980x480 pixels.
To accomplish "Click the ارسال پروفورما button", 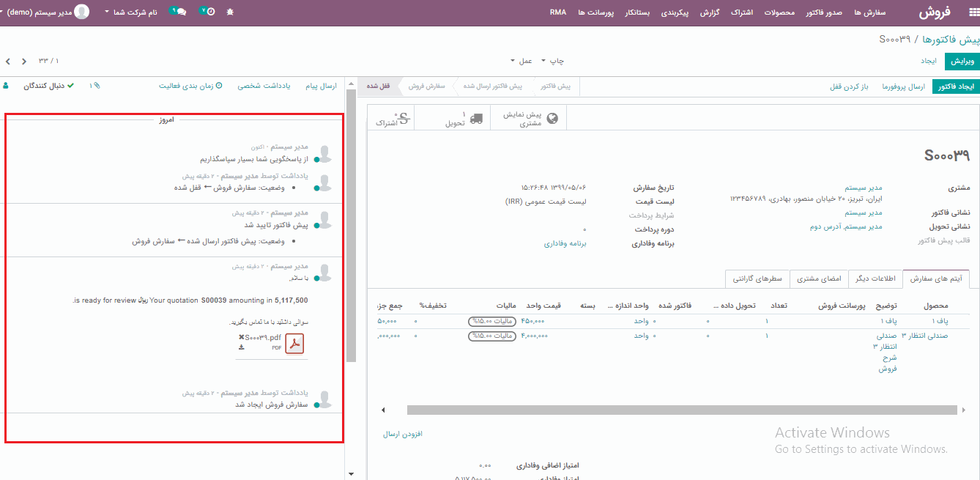I will (x=904, y=86).
